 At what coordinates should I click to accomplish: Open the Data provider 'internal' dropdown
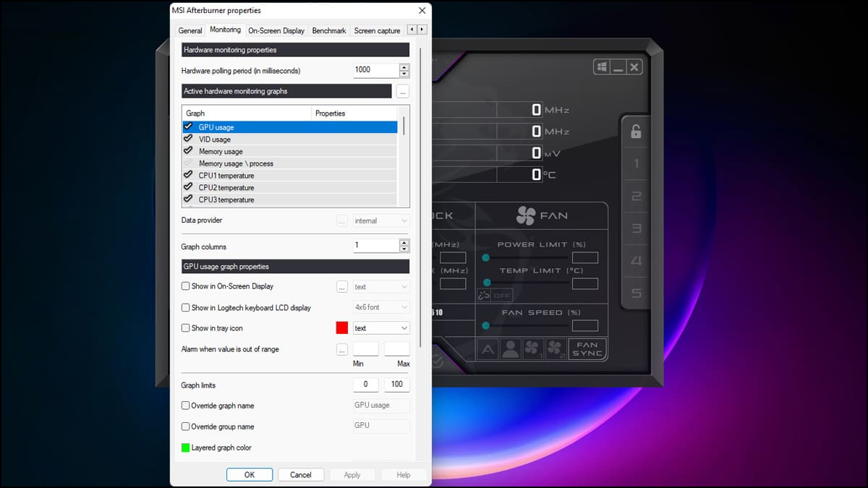(381, 221)
